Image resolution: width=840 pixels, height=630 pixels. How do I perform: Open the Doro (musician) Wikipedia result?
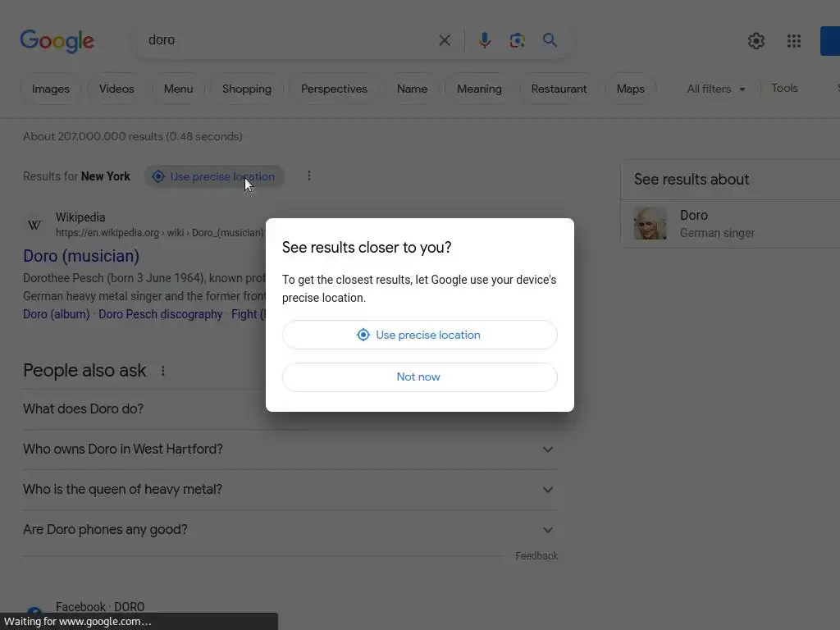click(81, 256)
